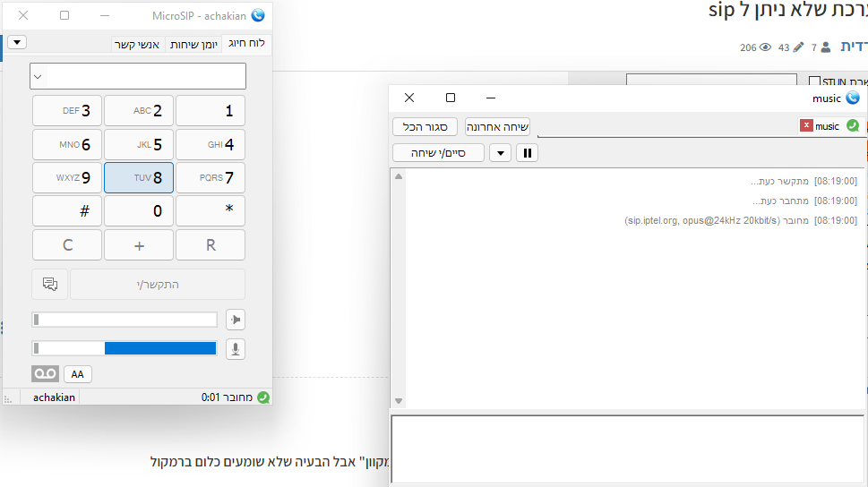
Task: Click the chat message input box
Action: pyautogui.click(x=627, y=449)
